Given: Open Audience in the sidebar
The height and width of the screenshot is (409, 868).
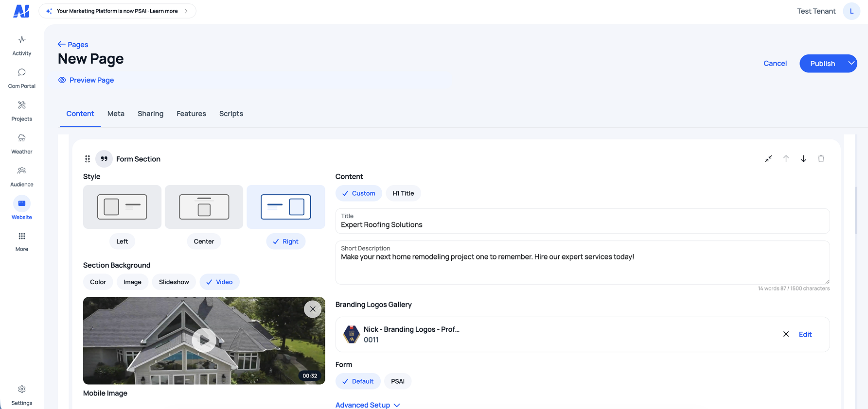Looking at the screenshot, I should pyautogui.click(x=22, y=177).
